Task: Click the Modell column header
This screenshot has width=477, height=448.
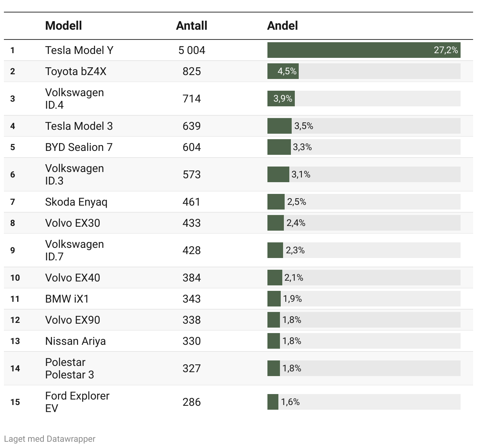Action: (x=63, y=26)
